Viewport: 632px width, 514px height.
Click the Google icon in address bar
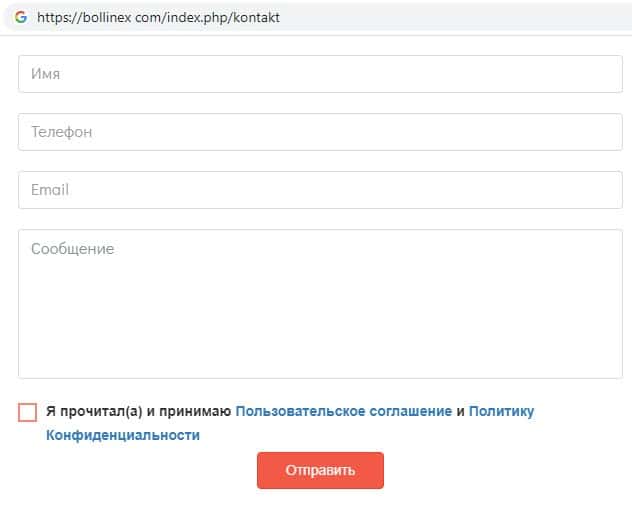21,17
